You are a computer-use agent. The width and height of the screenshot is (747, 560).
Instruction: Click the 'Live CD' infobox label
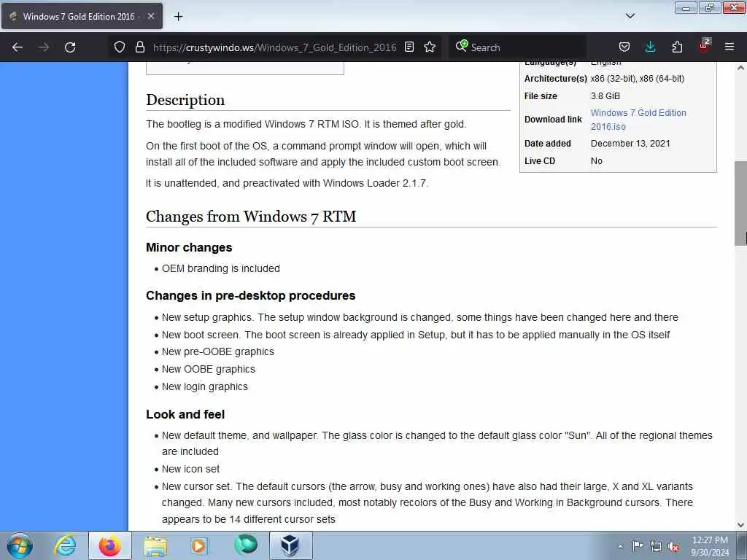point(540,161)
